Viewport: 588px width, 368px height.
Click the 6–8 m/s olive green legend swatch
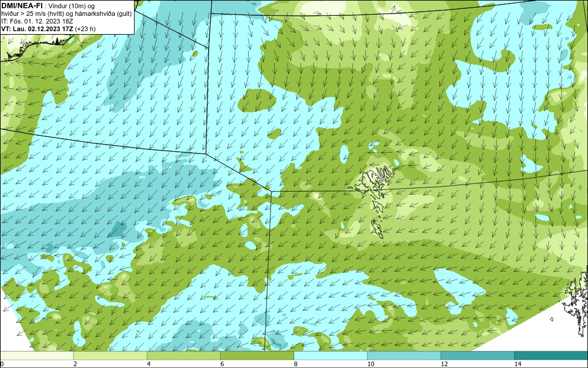(x=258, y=356)
